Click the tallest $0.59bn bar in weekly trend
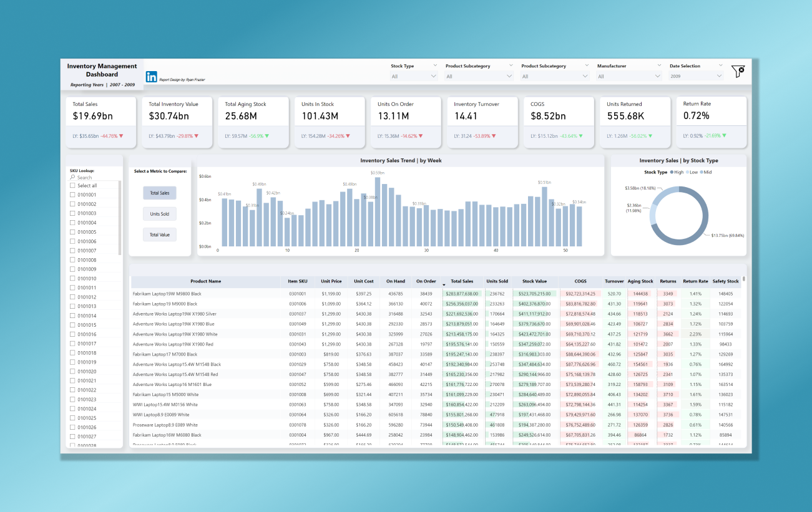The width and height of the screenshot is (812, 512). (378, 211)
